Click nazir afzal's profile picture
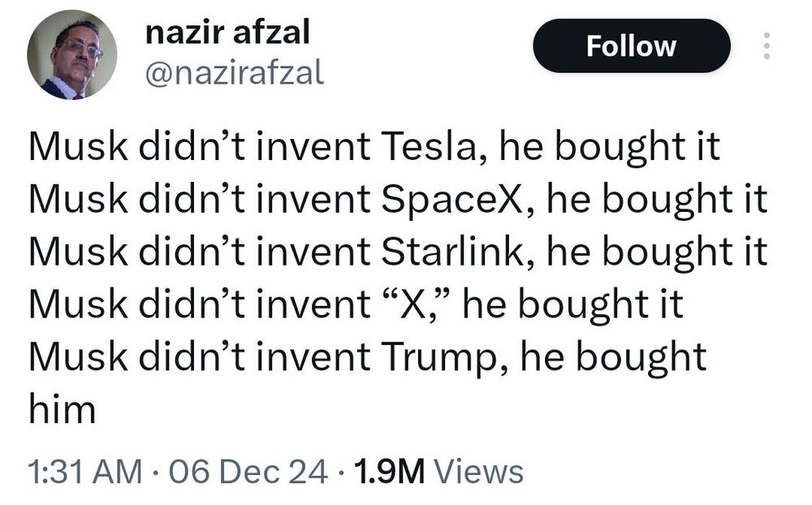Screen dimensions: 812x505 [x=72, y=55]
